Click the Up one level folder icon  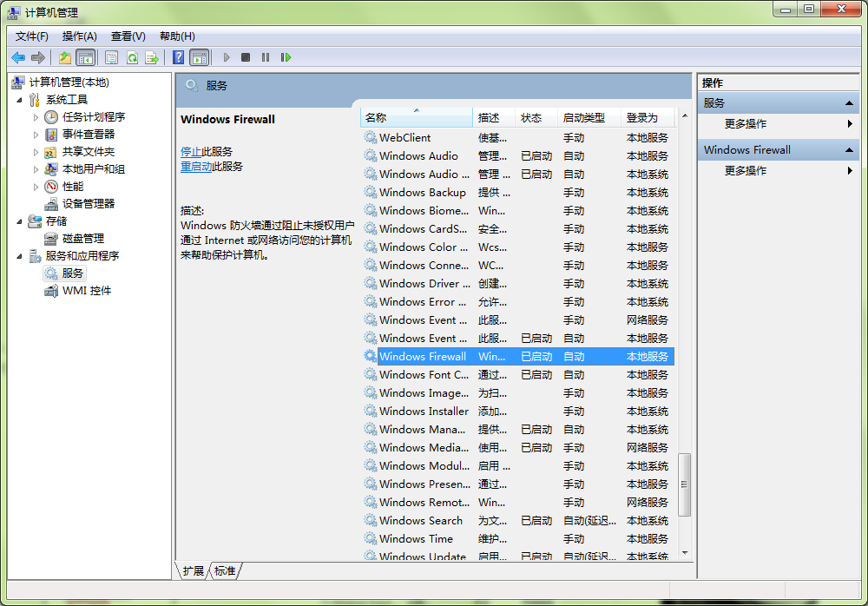pos(65,57)
